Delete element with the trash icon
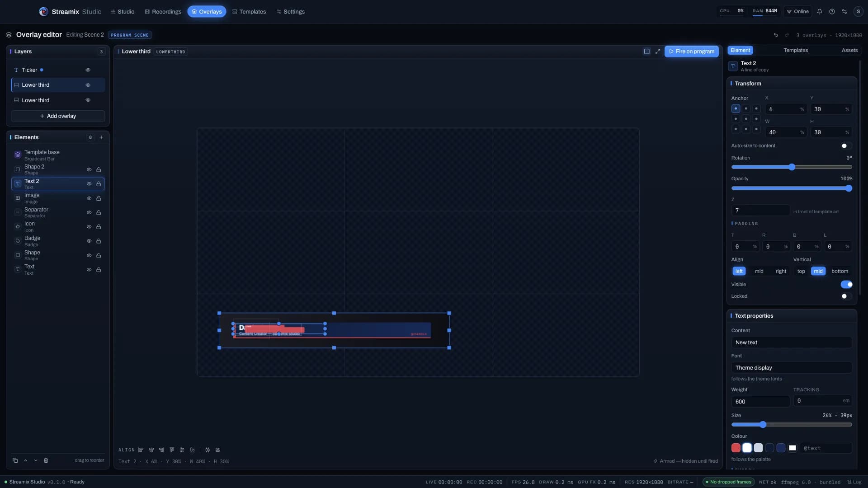This screenshot has height=488, width=868. coord(46,460)
